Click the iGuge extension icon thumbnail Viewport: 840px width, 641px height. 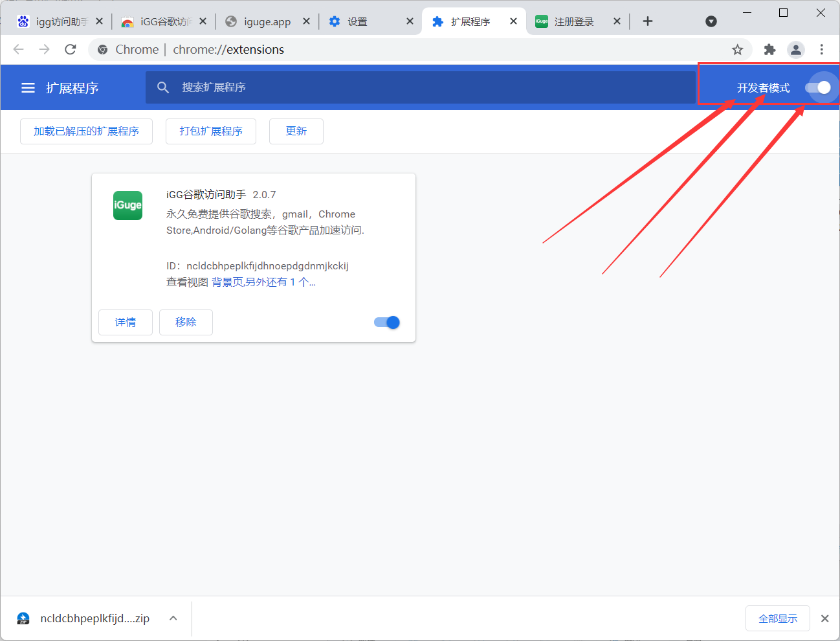pyautogui.click(x=127, y=205)
